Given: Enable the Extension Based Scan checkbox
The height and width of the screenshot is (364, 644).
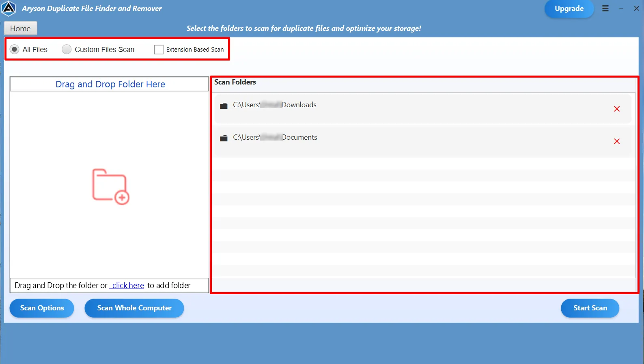Looking at the screenshot, I should coord(159,50).
